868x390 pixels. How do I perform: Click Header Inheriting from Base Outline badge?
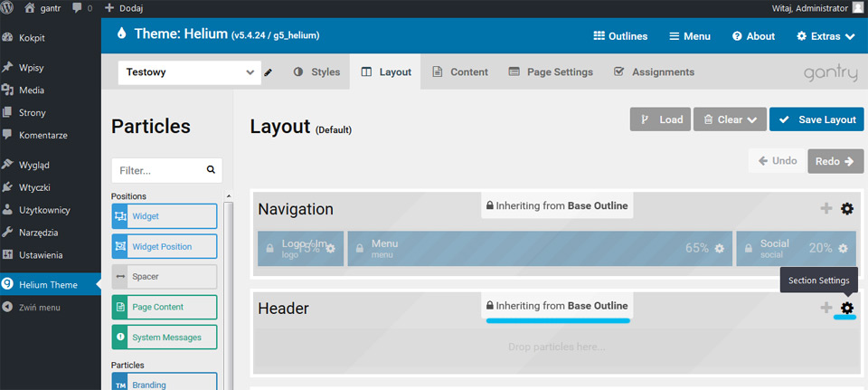[x=557, y=305]
